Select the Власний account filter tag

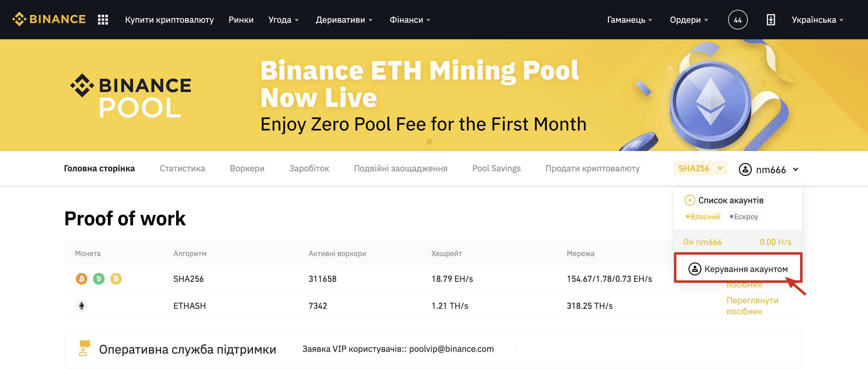click(x=703, y=216)
